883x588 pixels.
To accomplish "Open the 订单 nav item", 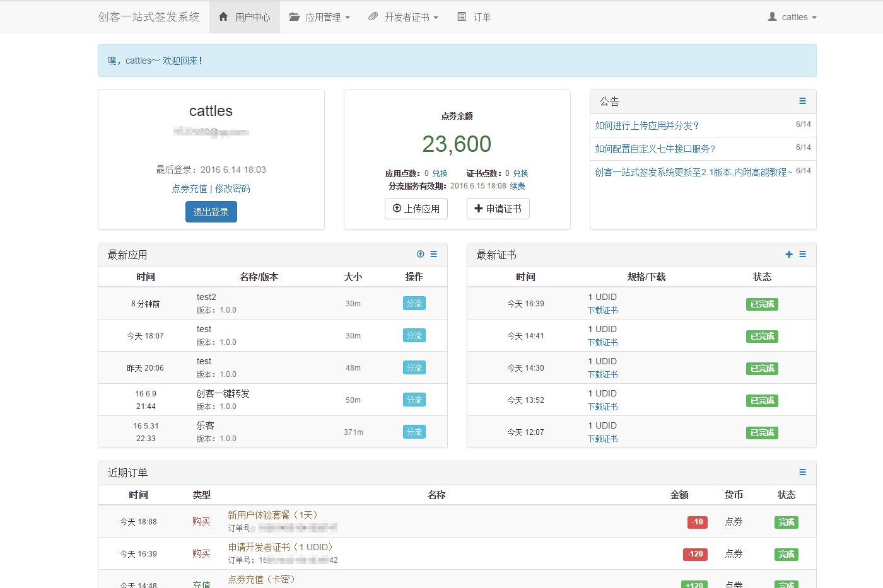I will [474, 17].
